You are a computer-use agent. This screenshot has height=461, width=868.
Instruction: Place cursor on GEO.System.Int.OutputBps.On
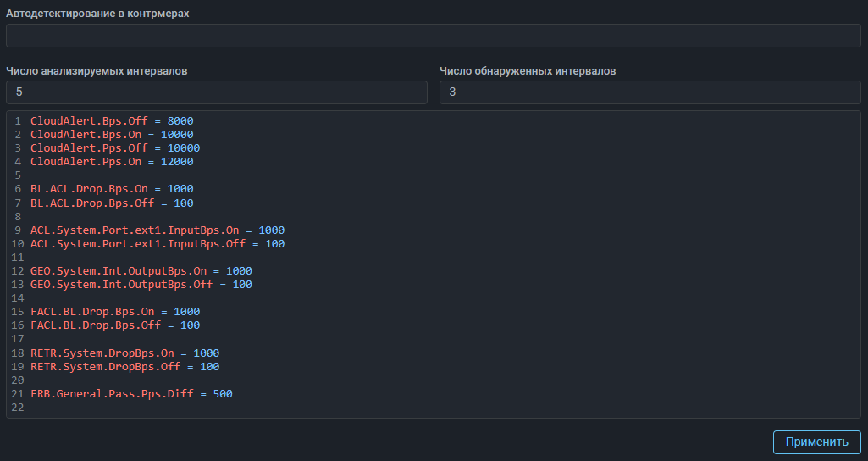click(119, 271)
